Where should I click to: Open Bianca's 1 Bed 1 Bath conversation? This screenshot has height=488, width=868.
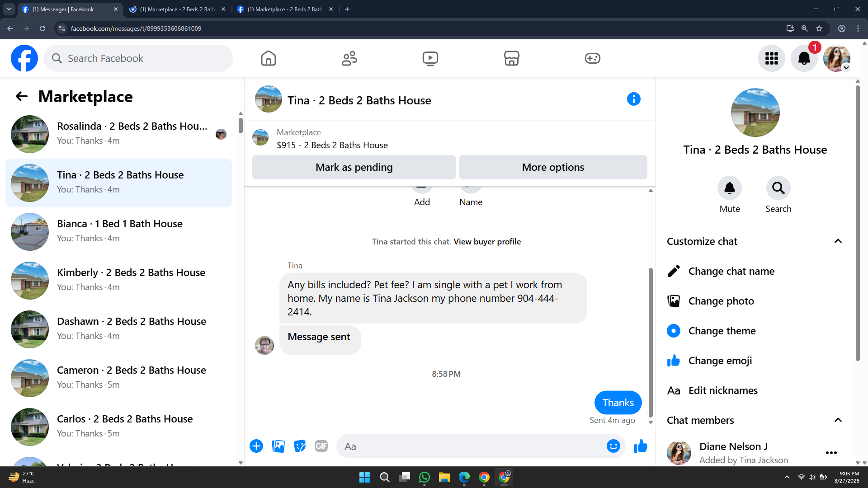[x=118, y=232]
